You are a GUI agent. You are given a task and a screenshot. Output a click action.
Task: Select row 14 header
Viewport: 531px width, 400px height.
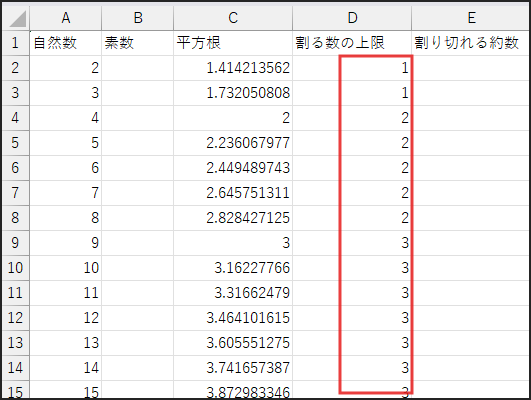click(16, 368)
